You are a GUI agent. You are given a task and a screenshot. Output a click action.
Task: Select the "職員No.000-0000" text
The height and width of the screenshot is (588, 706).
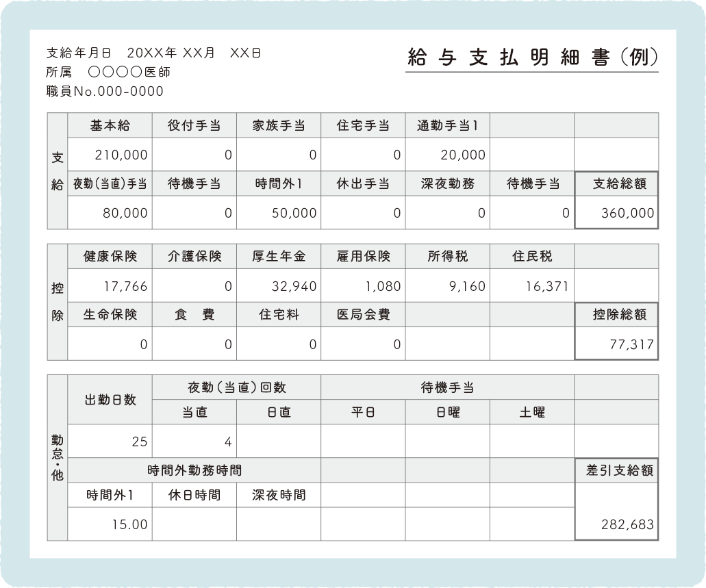[x=105, y=92]
